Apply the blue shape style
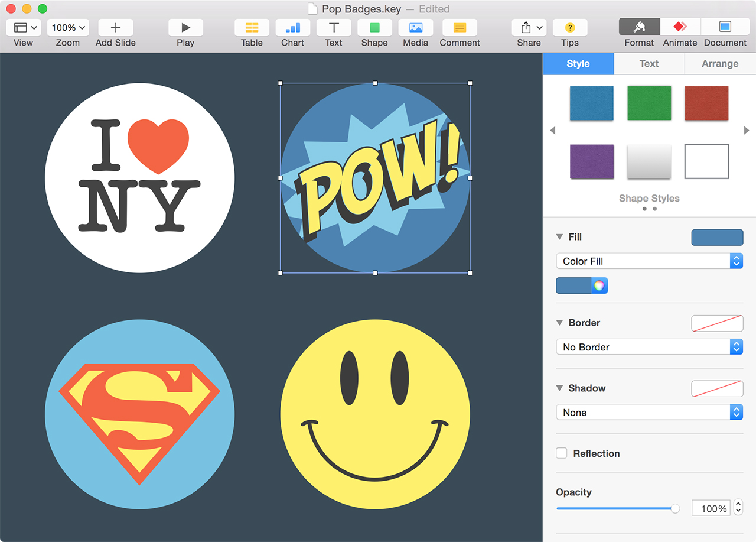The image size is (756, 542). [x=591, y=103]
